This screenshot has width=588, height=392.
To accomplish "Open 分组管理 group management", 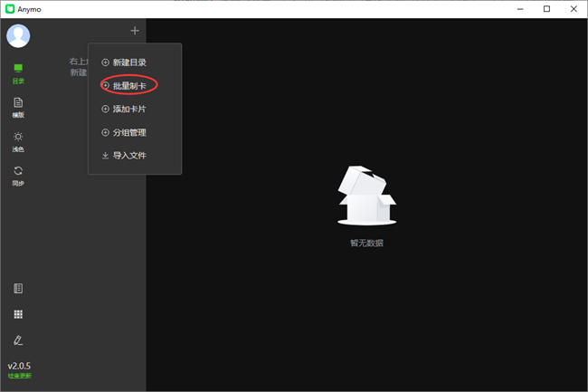I will [128, 132].
